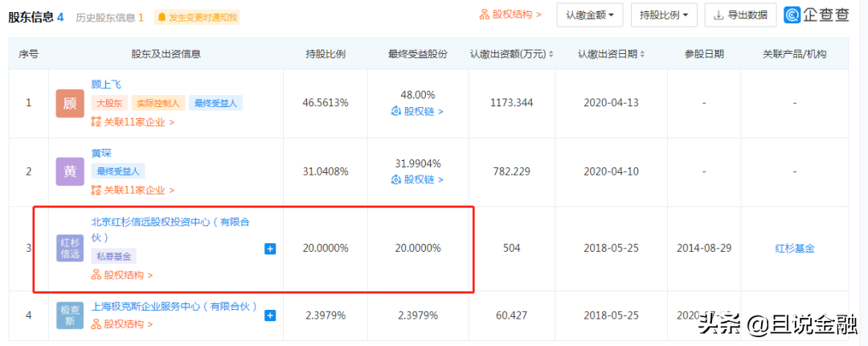This screenshot has height=346, width=868.
Task: Click the 股东及出资信息 column header
Action: 166,54
